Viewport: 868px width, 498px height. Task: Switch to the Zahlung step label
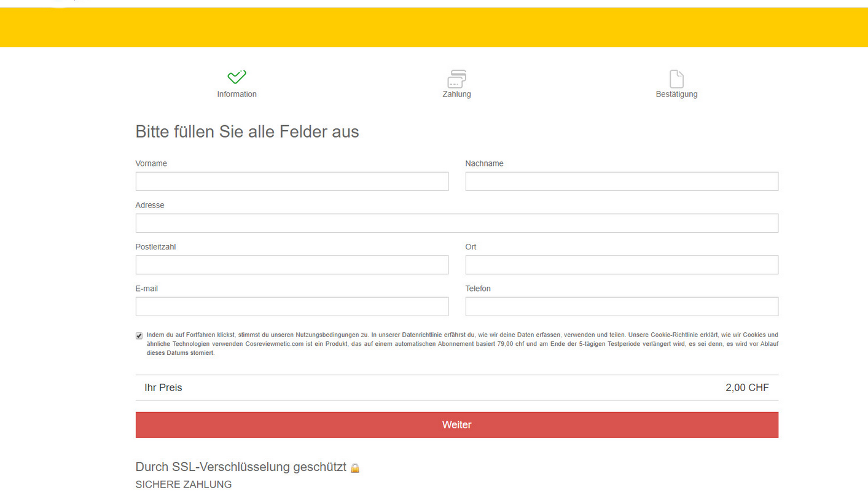[456, 94]
